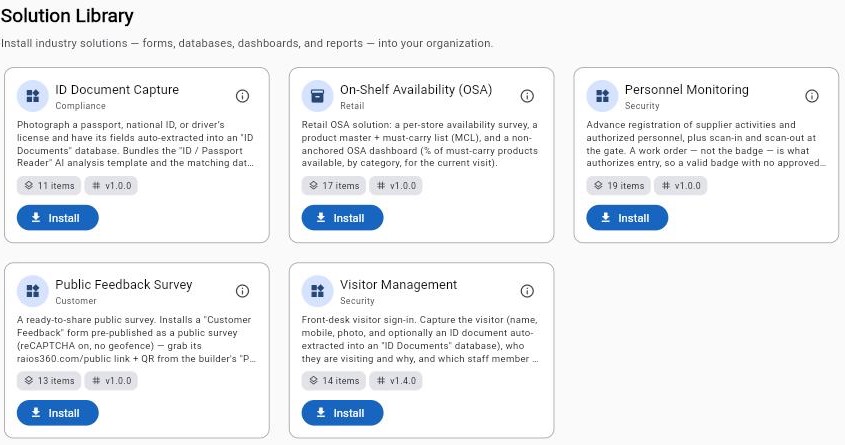The height and width of the screenshot is (445, 845).
Task: Click On-Shelf Availability's v1.0.0 version chip
Action: 396,185
